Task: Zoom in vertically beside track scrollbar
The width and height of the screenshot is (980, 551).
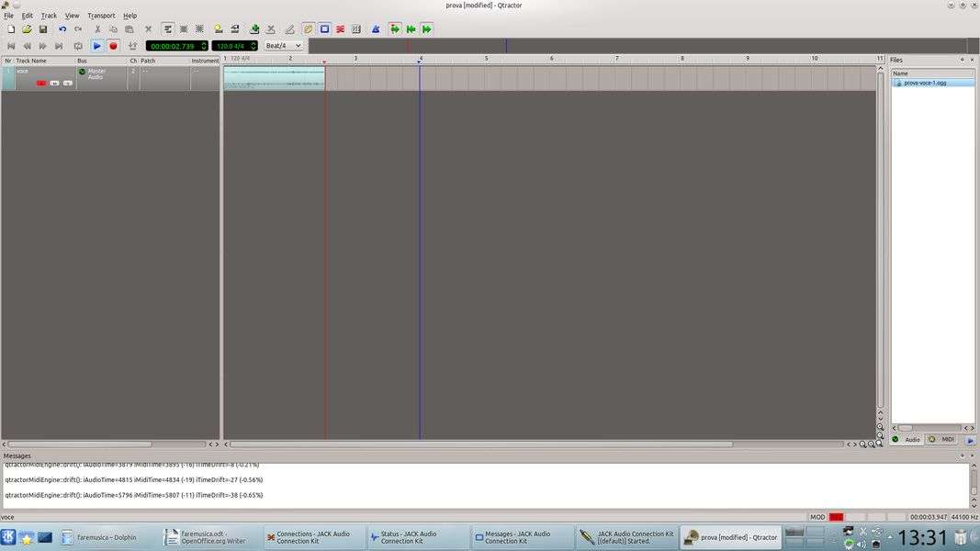Action: 880,427
